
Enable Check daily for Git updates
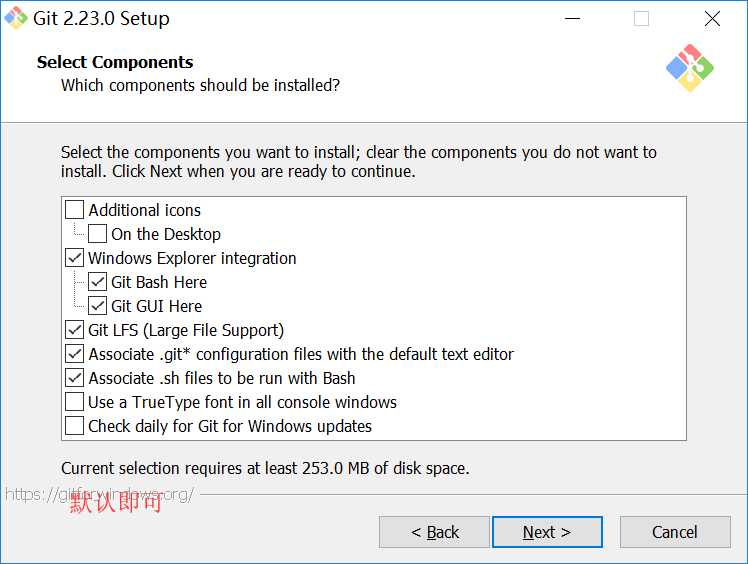click(74, 426)
